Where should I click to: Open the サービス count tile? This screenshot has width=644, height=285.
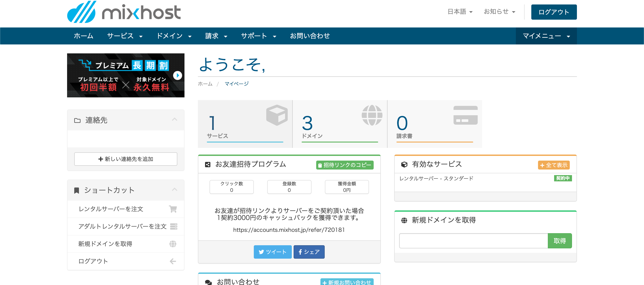point(245,124)
